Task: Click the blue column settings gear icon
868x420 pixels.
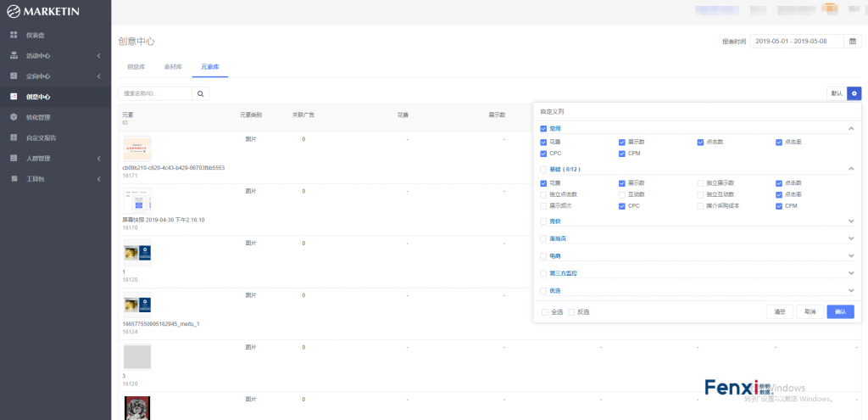Action: click(854, 93)
